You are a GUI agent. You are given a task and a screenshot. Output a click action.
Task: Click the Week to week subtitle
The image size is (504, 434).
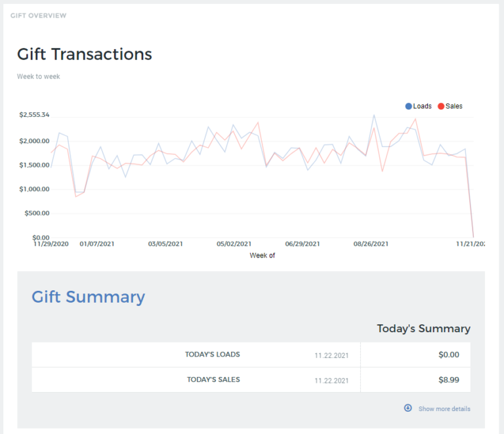pos(38,77)
